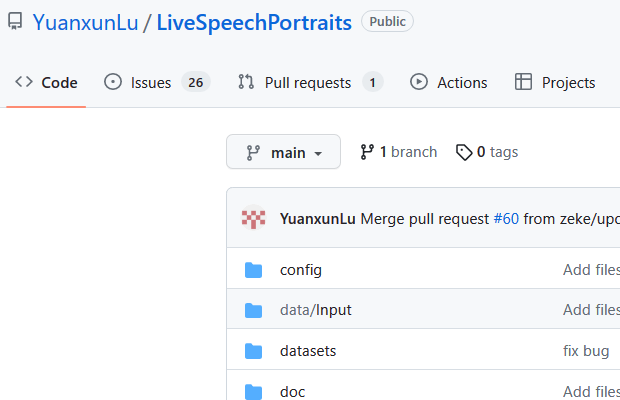This screenshot has height=400, width=620.
Task: Open the Actions tab
Action: [448, 83]
